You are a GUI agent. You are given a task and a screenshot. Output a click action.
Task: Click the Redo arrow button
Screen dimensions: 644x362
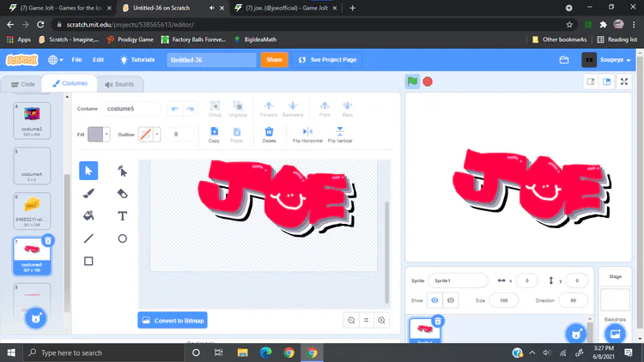point(190,109)
